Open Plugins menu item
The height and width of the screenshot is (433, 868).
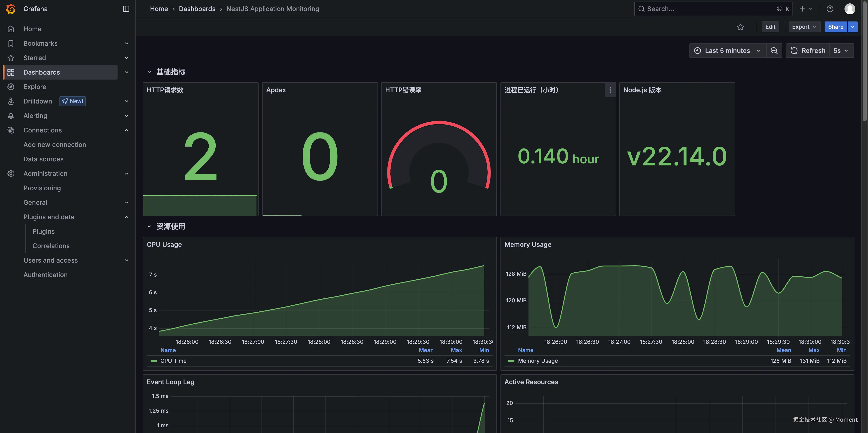coord(43,231)
